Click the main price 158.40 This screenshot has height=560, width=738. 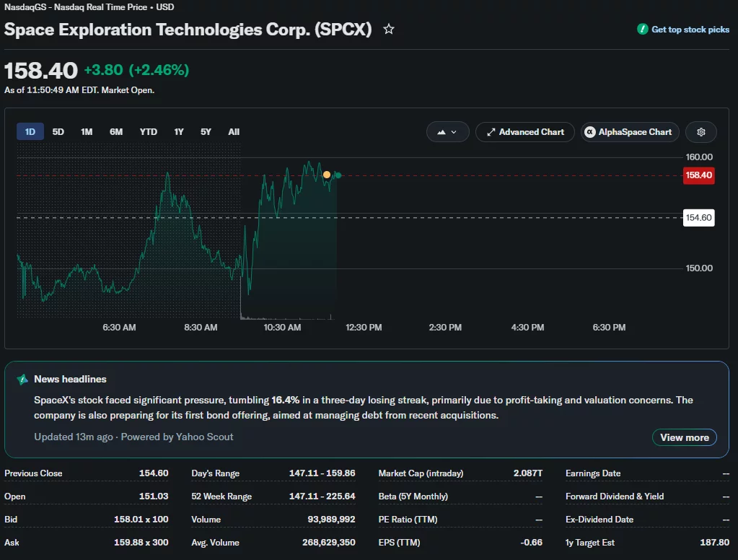[41, 71]
